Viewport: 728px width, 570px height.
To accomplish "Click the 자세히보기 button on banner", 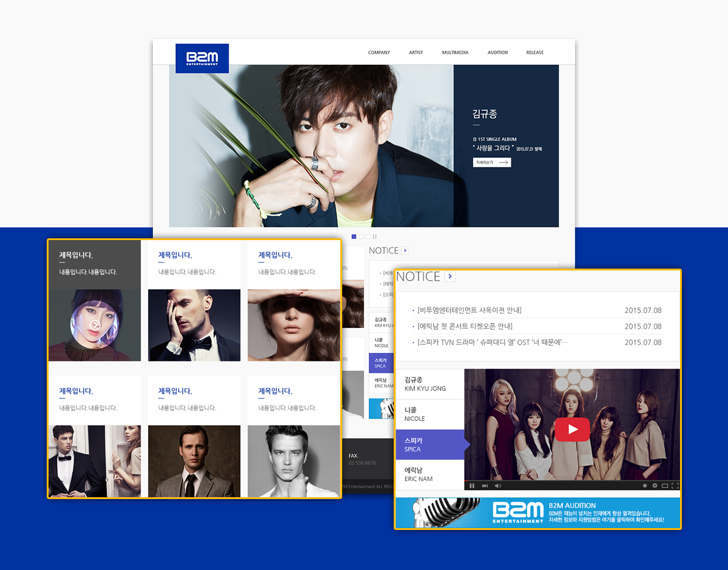I will pos(492,163).
